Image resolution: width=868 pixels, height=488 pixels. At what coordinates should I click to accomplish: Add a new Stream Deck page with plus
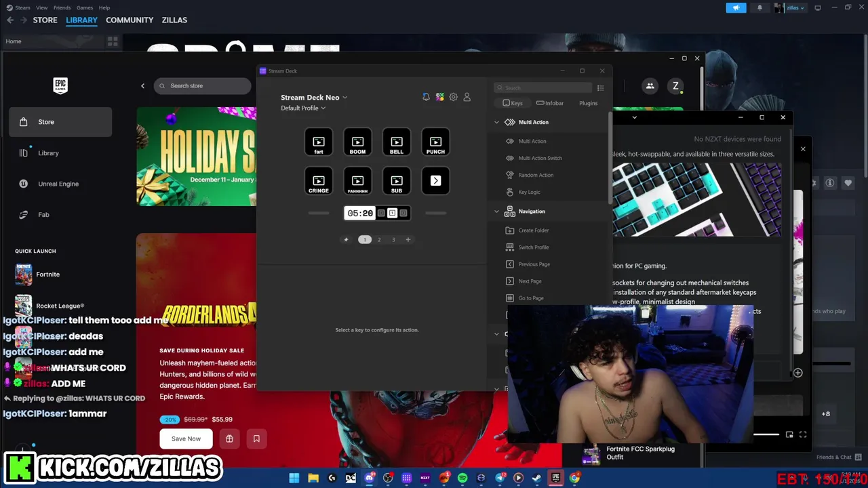pyautogui.click(x=408, y=239)
